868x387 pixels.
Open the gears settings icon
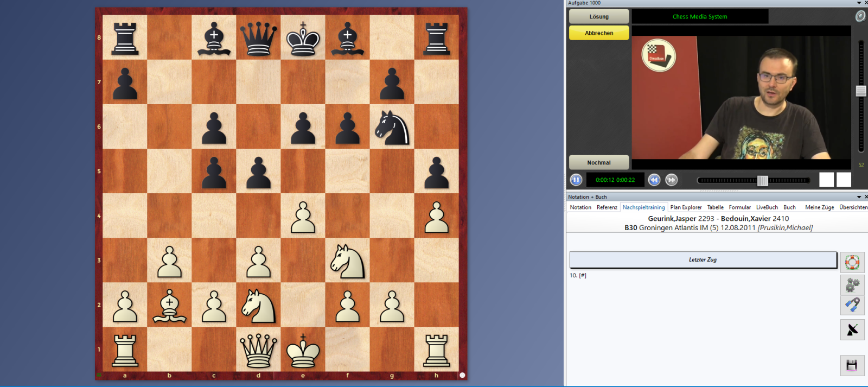[x=852, y=285]
